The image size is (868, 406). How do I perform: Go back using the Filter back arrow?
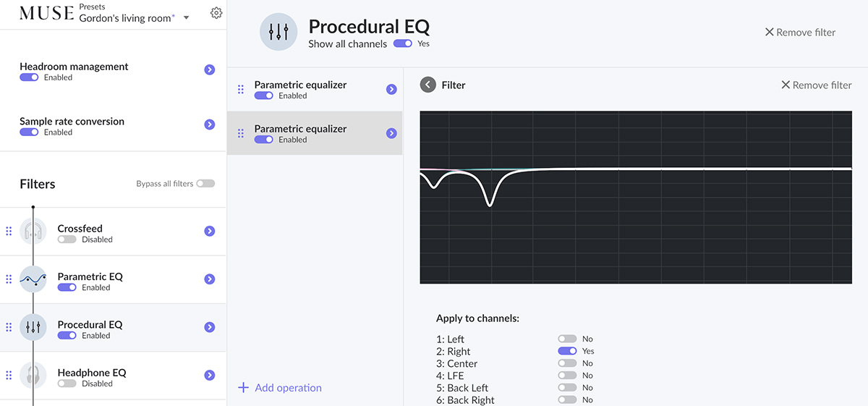click(x=427, y=85)
